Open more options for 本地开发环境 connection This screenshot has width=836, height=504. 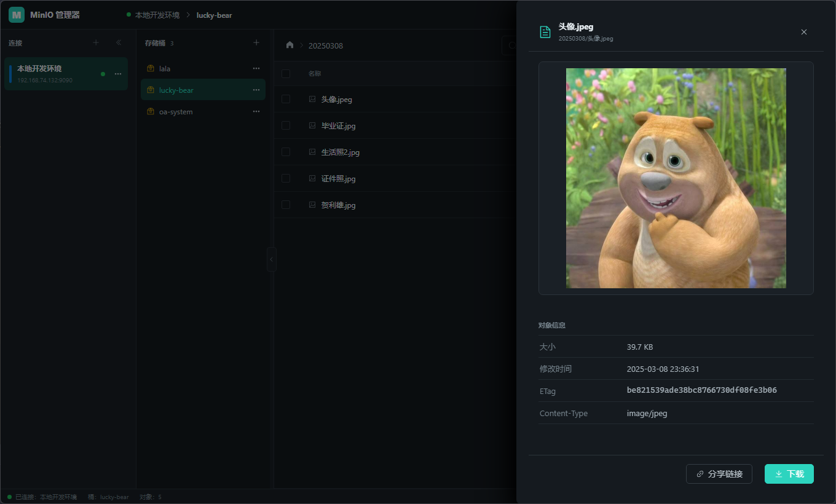118,74
